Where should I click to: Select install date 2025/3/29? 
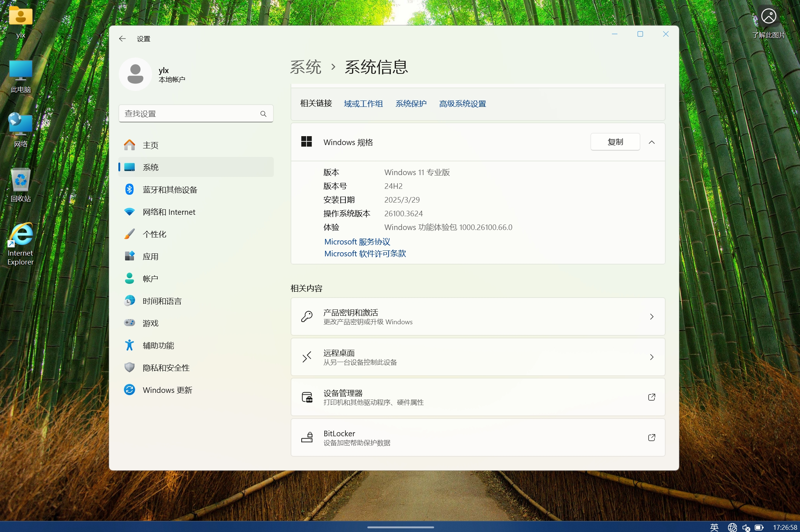pos(402,200)
